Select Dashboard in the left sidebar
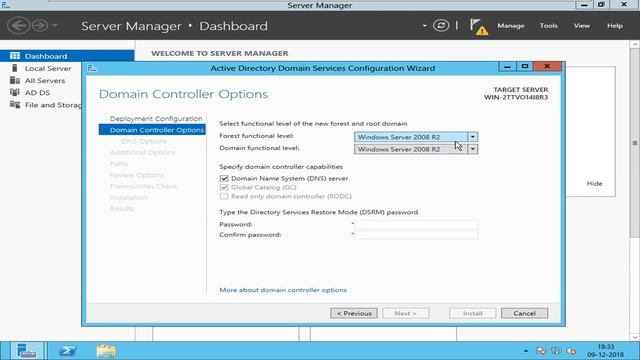640x360 pixels. click(x=67, y=56)
